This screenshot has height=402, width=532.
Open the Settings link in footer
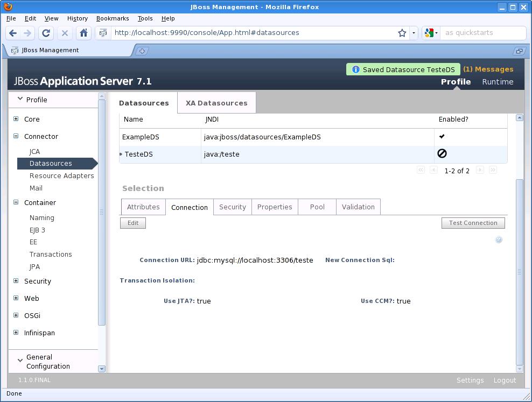(470, 380)
